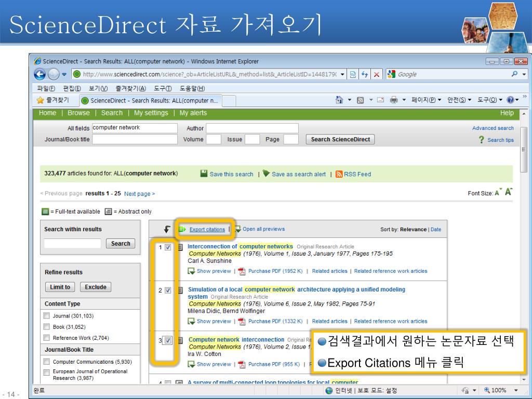
Task: Go back with the browser Back arrow
Action: pyautogui.click(x=39, y=74)
